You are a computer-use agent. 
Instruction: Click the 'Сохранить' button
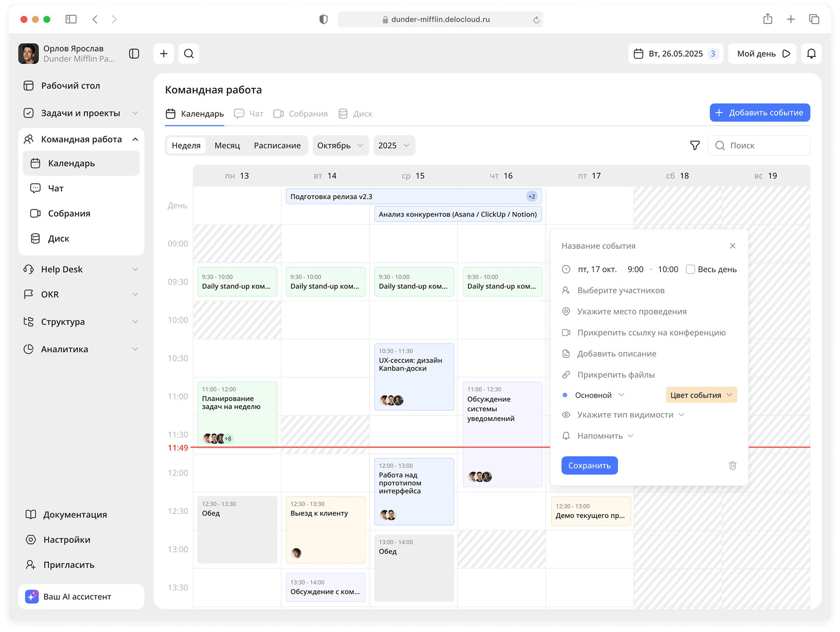coord(589,465)
